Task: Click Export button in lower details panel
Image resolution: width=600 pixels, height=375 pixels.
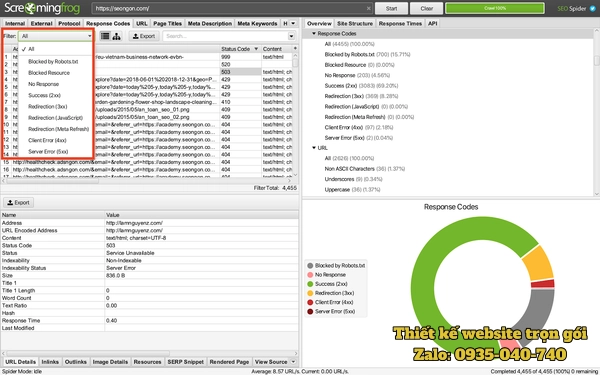Action: click(x=18, y=202)
